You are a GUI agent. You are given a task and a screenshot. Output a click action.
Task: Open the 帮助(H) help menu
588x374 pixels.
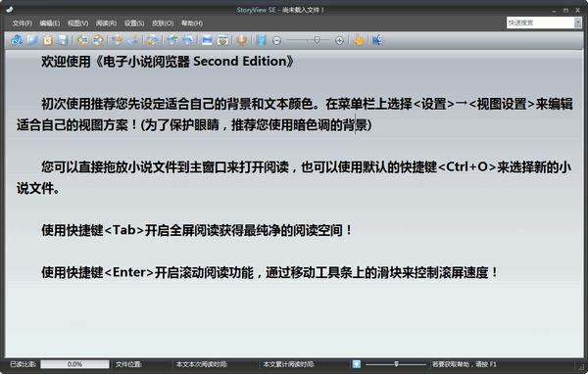click(x=192, y=23)
